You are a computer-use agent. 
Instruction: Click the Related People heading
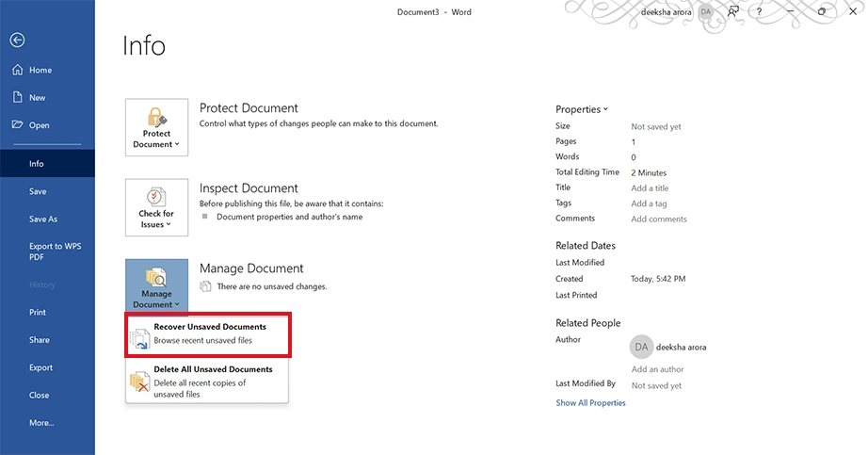pos(587,323)
